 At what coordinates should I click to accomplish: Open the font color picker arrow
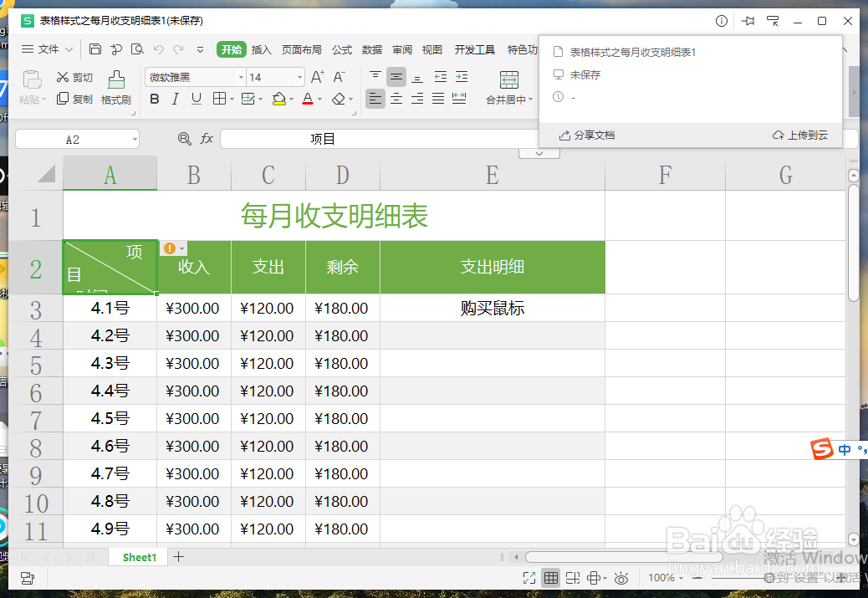pos(319,99)
